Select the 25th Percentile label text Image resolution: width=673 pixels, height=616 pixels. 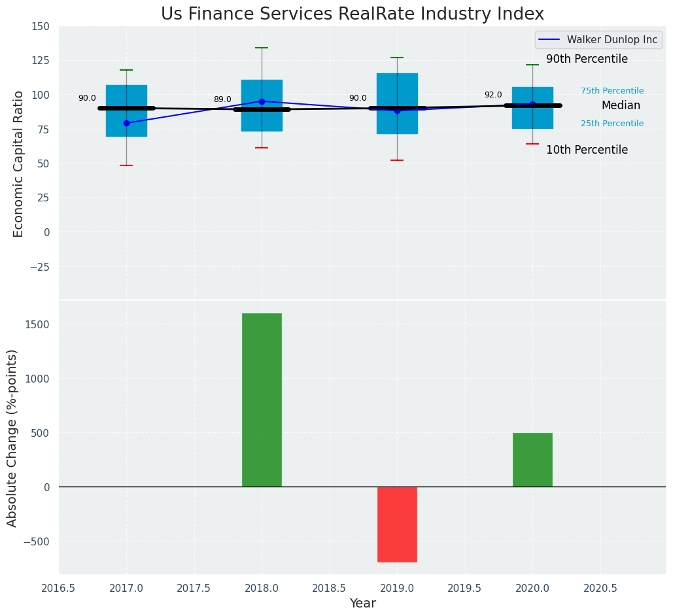(612, 124)
